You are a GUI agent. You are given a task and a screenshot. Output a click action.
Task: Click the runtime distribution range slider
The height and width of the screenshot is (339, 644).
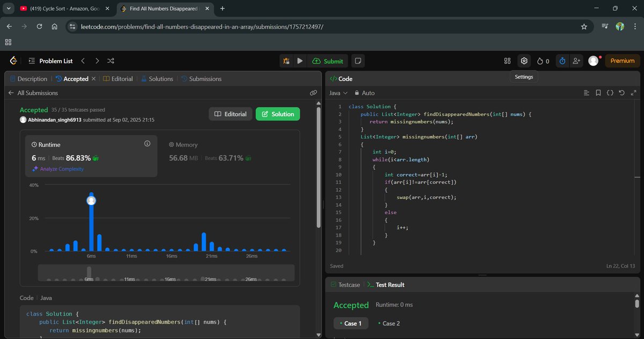coord(166,272)
